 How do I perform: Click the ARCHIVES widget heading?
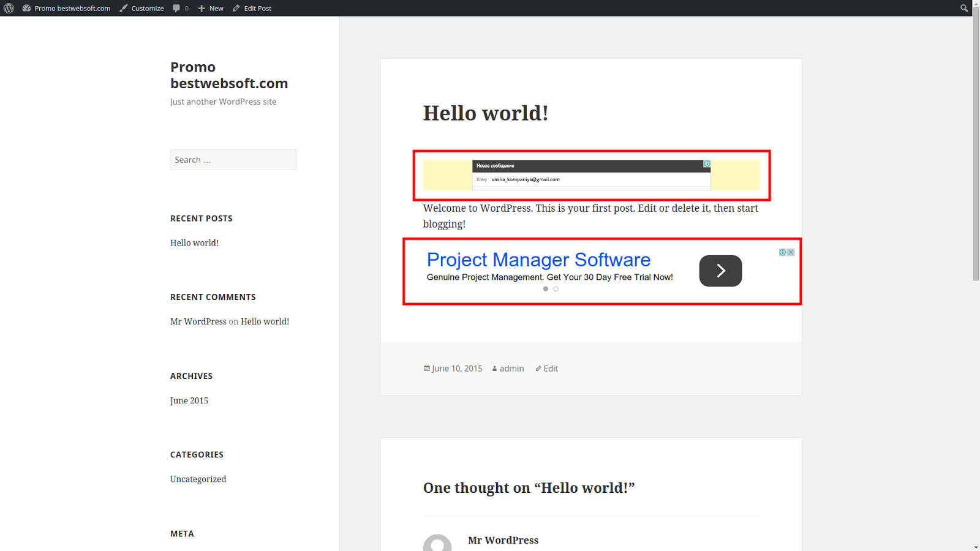(192, 376)
